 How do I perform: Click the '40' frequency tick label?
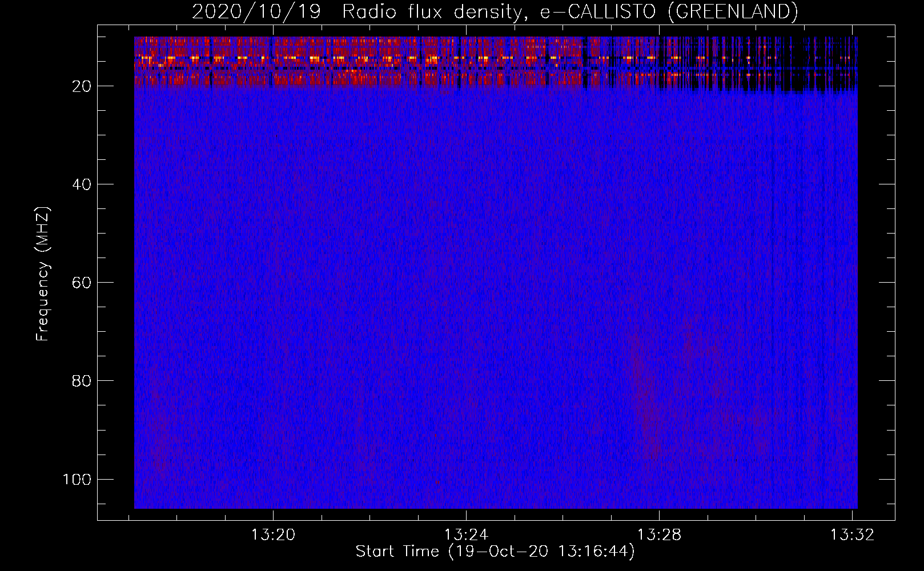pyautogui.click(x=82, y=184)
